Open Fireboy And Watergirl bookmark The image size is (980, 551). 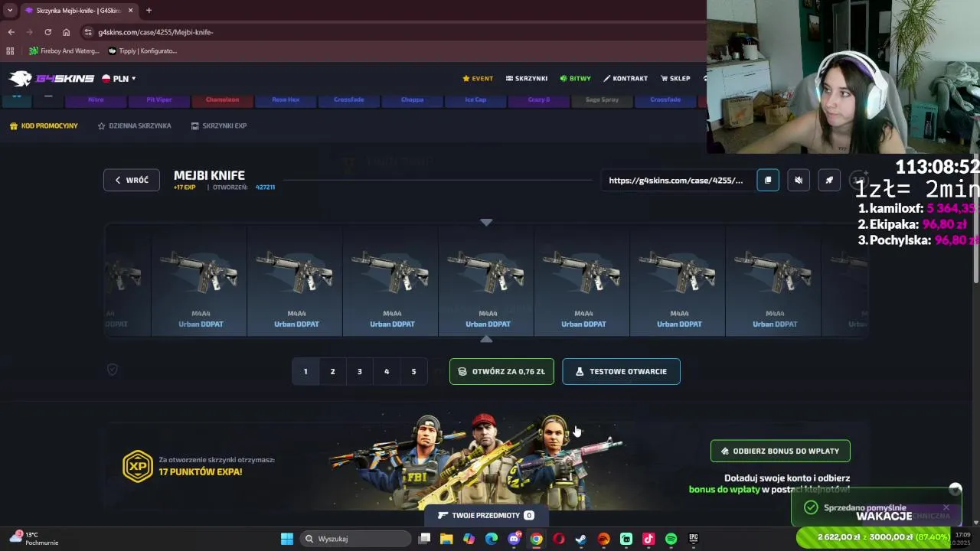click(64, 51)
